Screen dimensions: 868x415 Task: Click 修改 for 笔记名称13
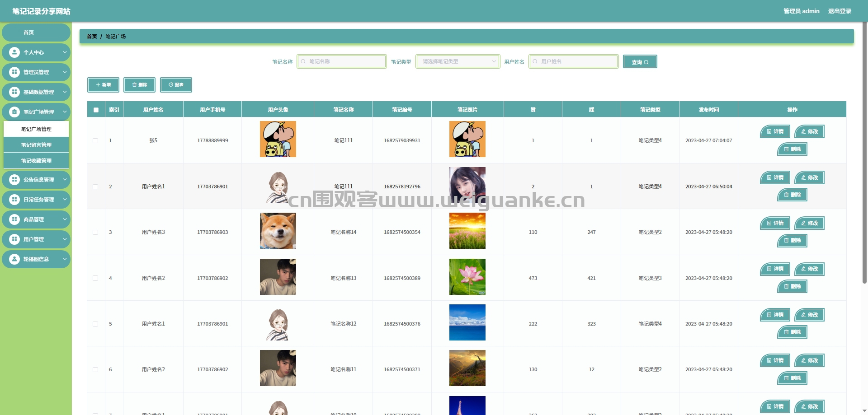[809, 269]
